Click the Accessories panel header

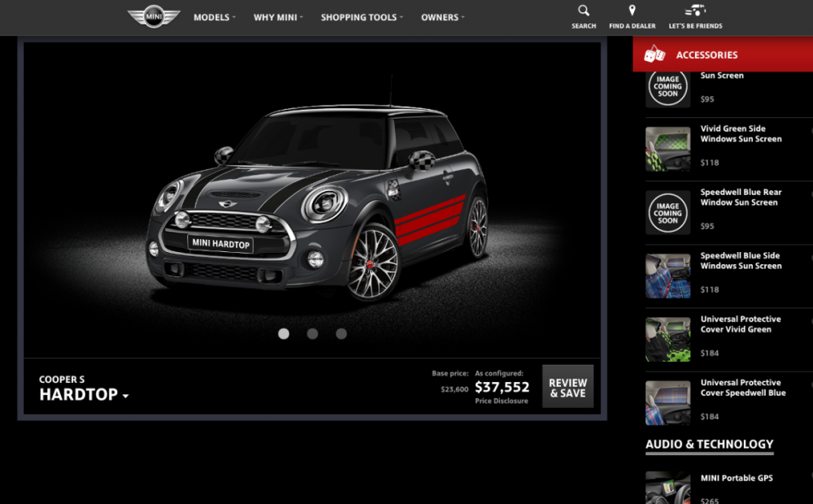click(x=723, y=54)
